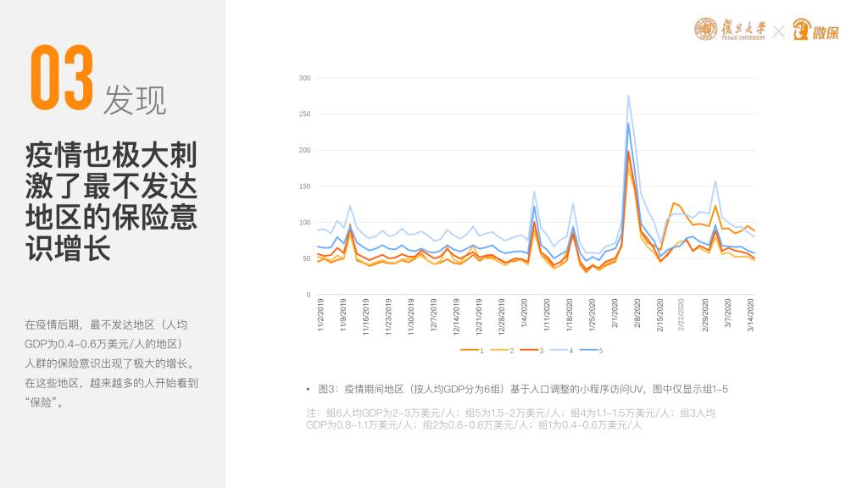This screenshot has width=868, height=488.
Task: Click the × symbol between the two logos
Action: (x=779, y=31)
